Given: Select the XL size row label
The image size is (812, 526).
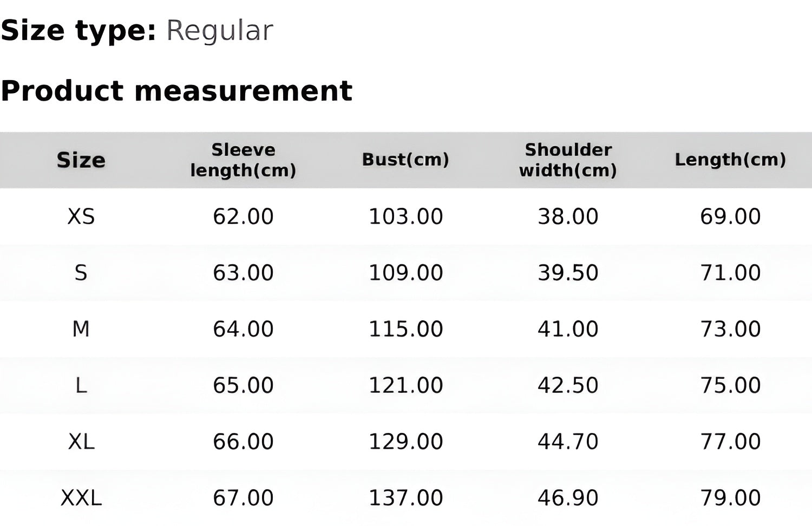Looking at the screenshot, I should [81, 442].
